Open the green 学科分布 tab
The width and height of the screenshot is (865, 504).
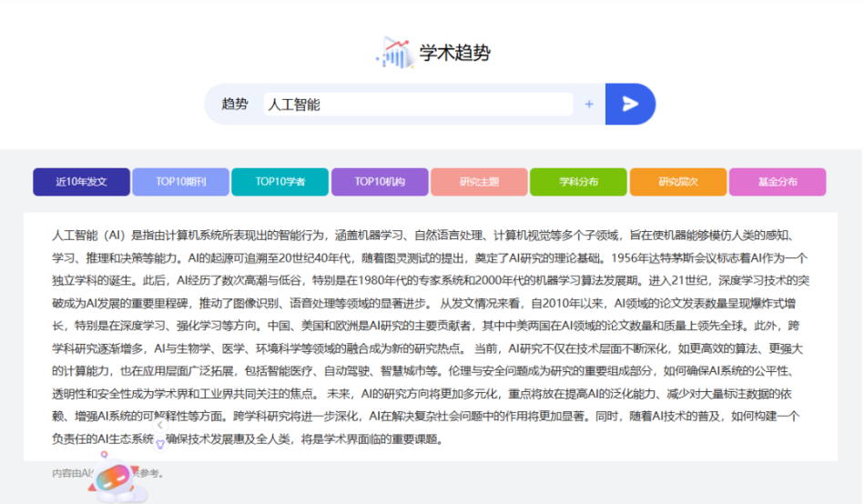point(578,182)
